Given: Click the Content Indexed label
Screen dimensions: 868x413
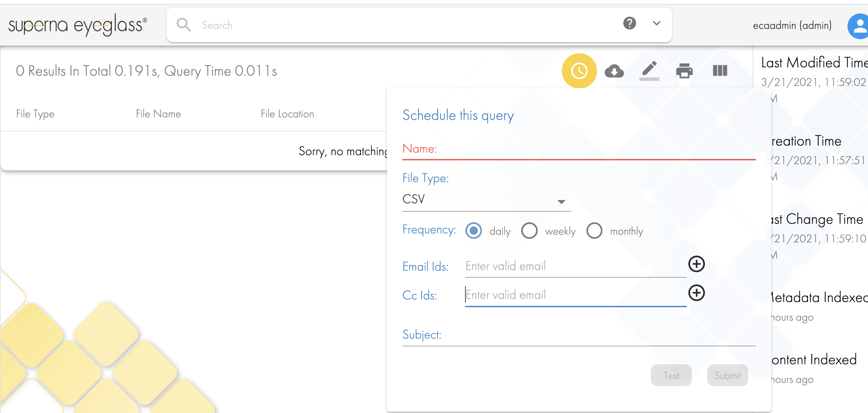Looking at the screenshot, I should (814, 360).
